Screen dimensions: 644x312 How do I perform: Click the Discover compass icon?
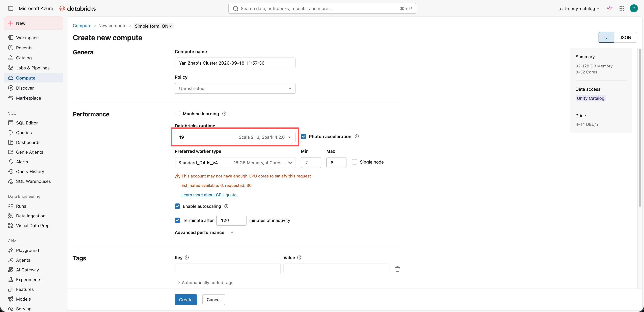point(11,88)
